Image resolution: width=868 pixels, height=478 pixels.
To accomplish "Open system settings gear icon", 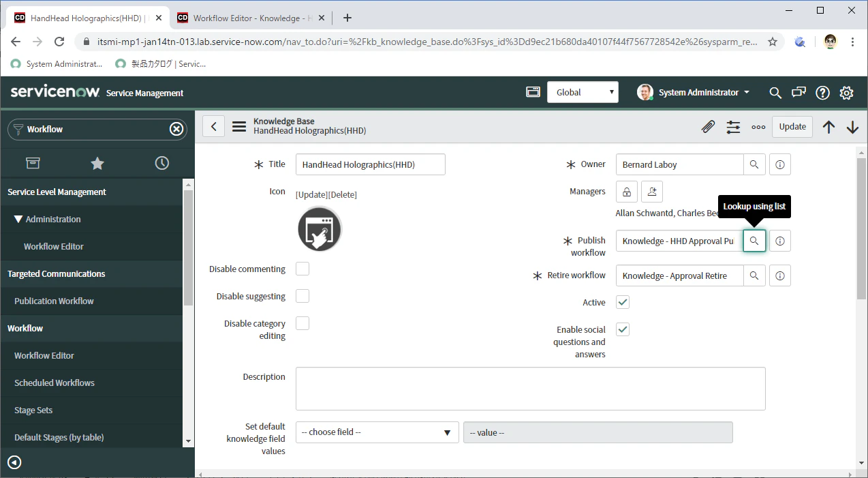I will pyautogui.click(x=846, y=93).
